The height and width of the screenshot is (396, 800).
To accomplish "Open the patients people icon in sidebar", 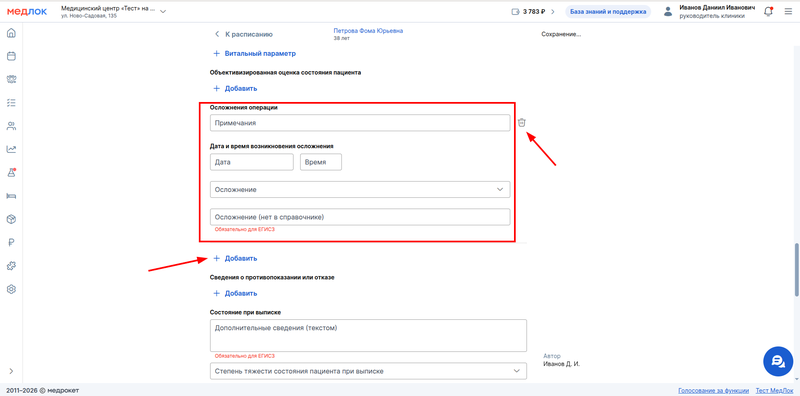I will (x=11, y=126).
